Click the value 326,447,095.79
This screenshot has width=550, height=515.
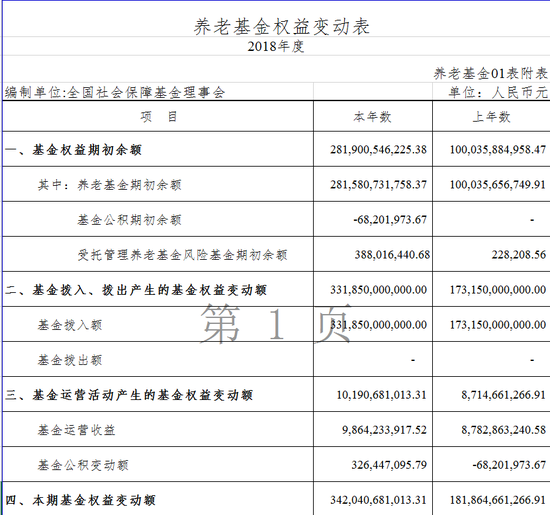(389, 465)
